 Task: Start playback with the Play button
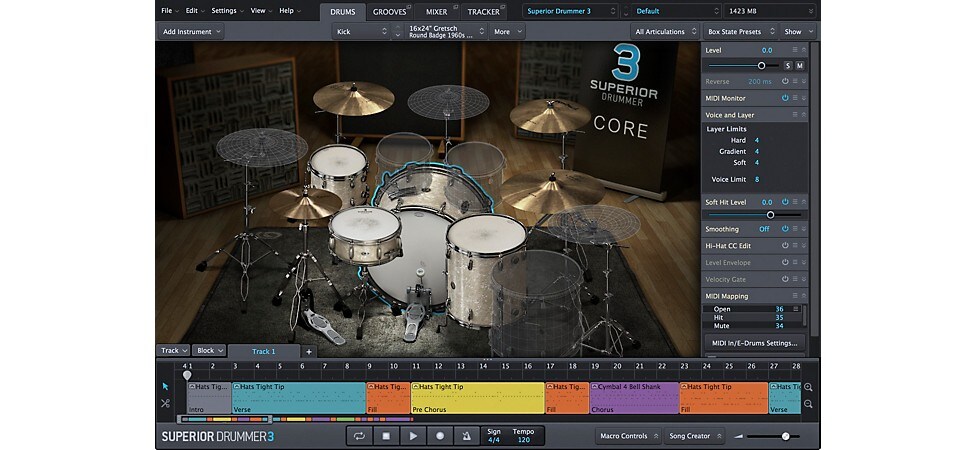(413, 436)
